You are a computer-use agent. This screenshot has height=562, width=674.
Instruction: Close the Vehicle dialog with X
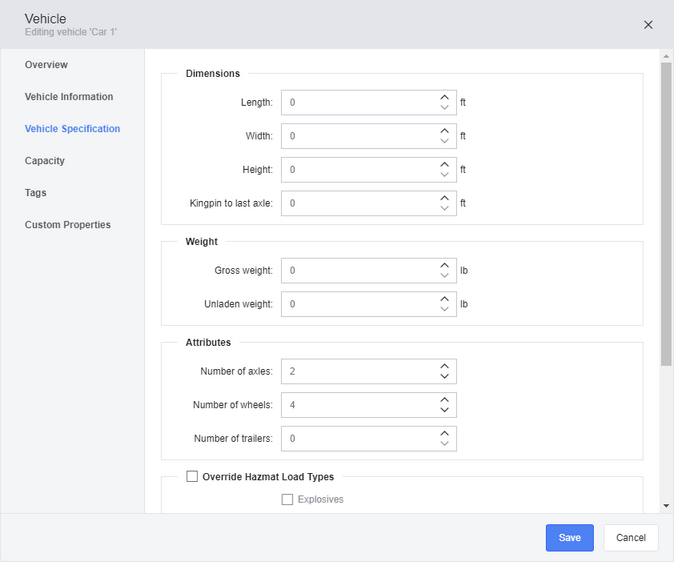648,25
